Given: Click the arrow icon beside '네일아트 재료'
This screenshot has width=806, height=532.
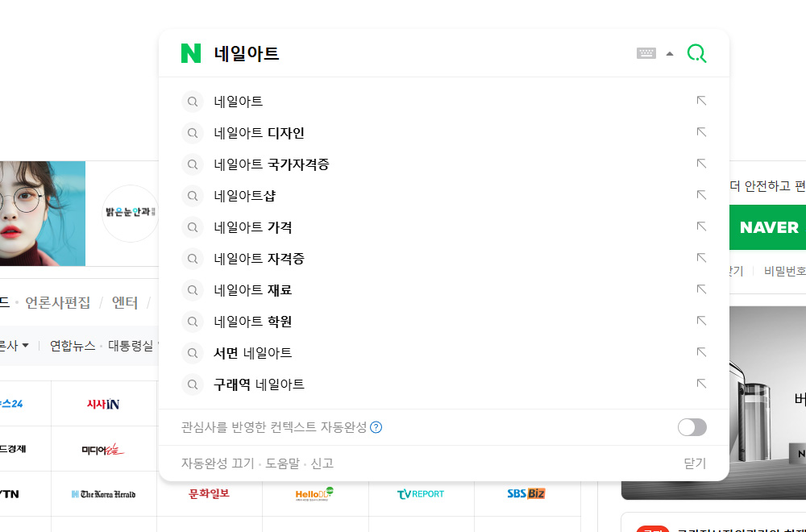Looking at the screenshot, I should click(x=701, y=290).
